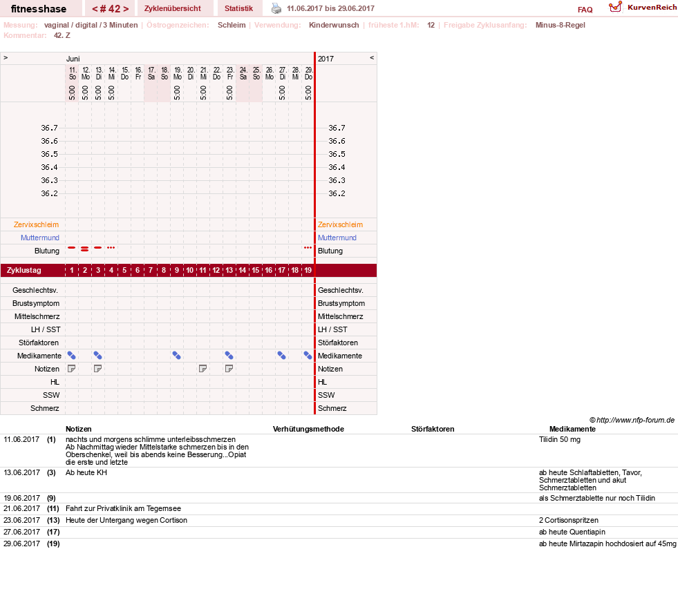Screen dimensions: 678x616
Task: Click the printer icon in header
Action: click(276, 8)
